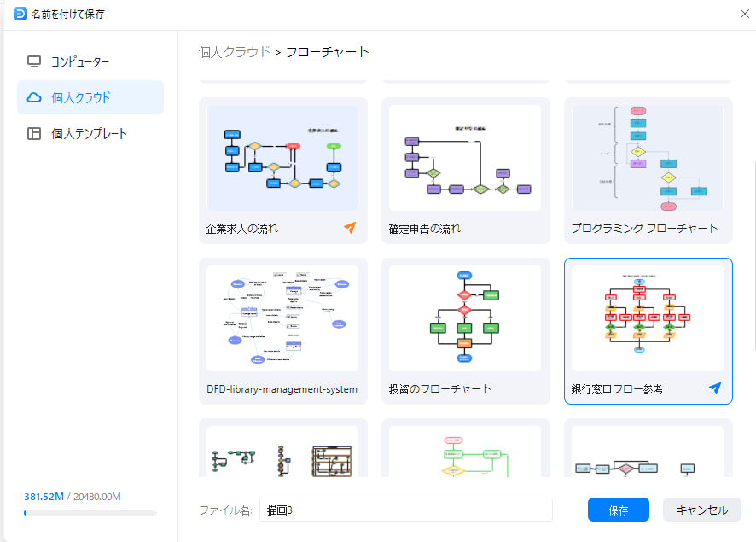Click 個人クラウド in the breadcrumb path
The width and height of the screenshot is (756, 542).
[x=235, y=52]
